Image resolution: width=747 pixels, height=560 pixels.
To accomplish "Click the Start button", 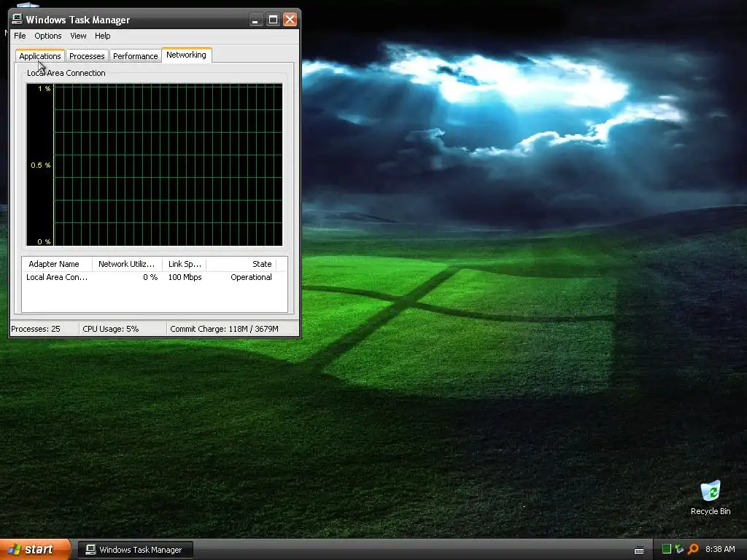I will pos(35,549).
